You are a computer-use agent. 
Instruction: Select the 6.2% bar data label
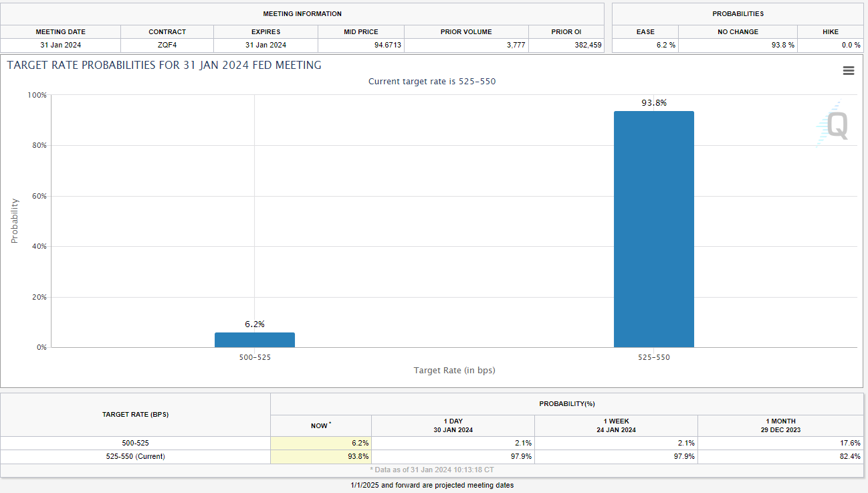(255, 324)
